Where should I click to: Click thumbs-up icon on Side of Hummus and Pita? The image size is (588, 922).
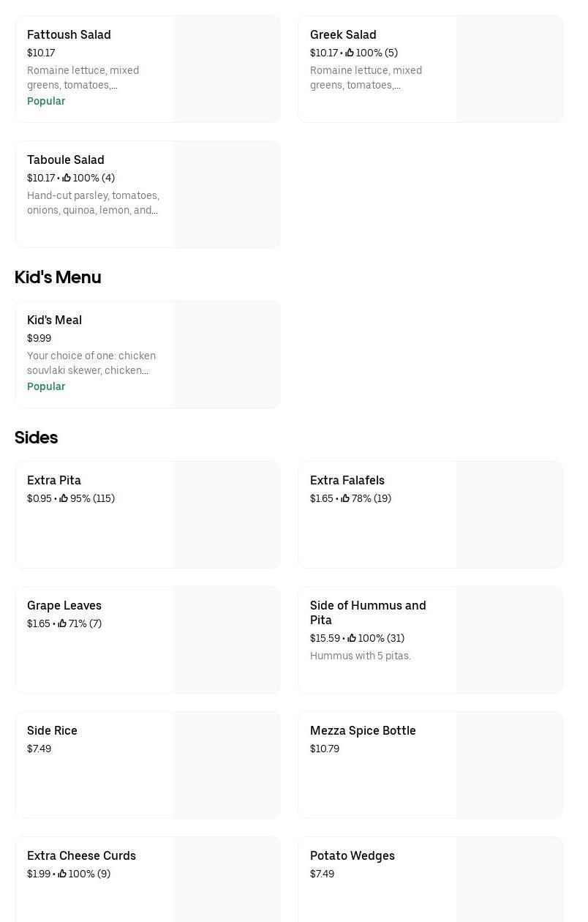click(x=352, y=638)
